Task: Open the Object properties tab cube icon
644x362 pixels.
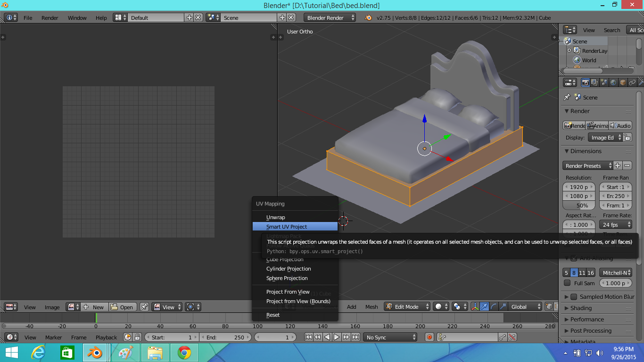Action: pyautogui.click(x=623, y=82)
